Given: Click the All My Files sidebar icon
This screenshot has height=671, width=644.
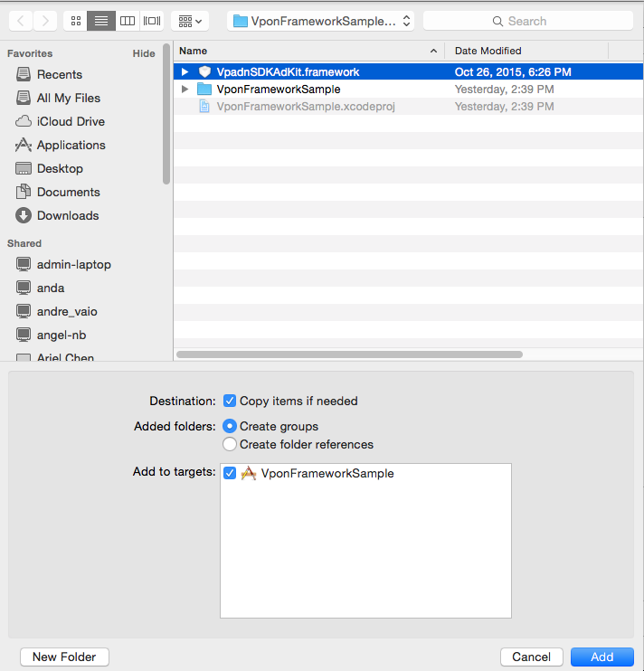Looking at the screenshot, I should point(24,98).
